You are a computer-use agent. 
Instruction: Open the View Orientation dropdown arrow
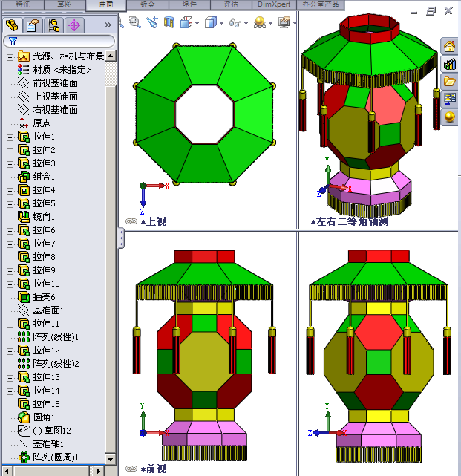[197, 23]
